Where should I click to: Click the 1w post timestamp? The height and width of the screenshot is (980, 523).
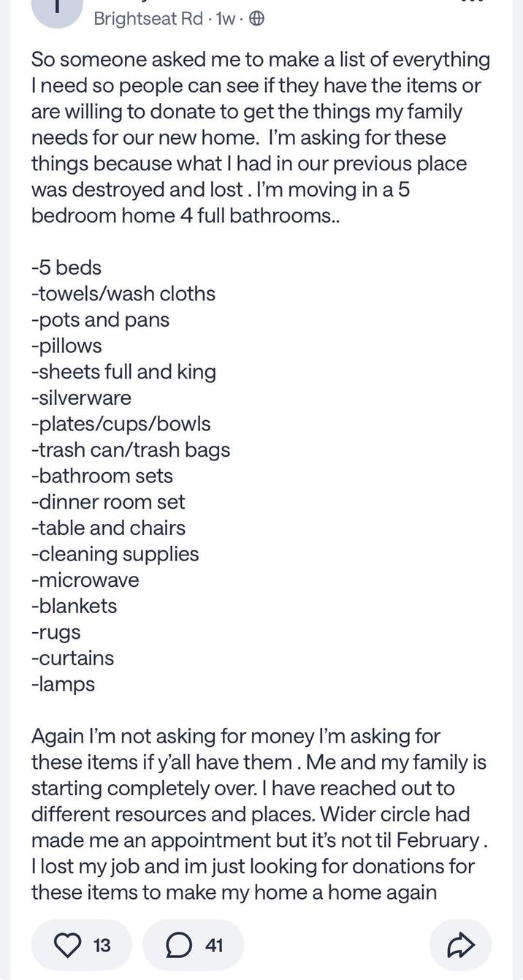click(x=224, y=19)
